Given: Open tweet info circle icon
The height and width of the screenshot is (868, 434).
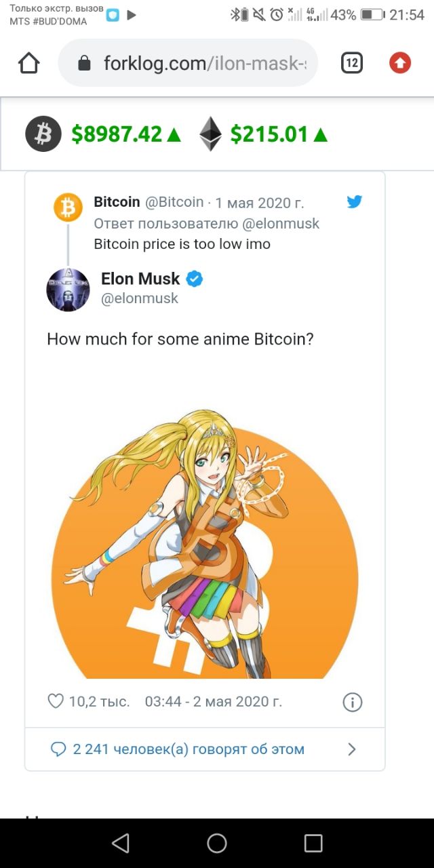Looking at the screenshot, I should (353, 702).
